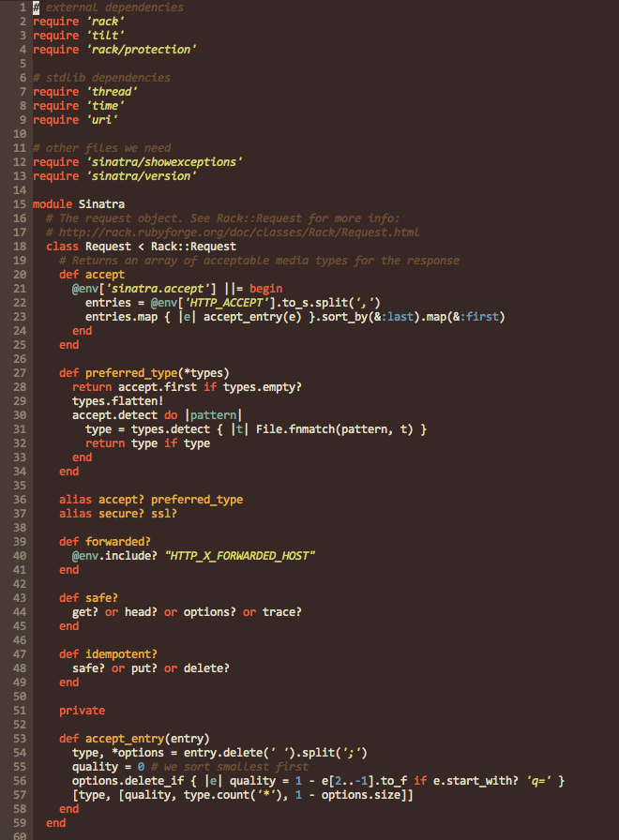Viewport: 619px width, 840px height.
Task: Click line number 59 in the gutter
Action: 20,823
